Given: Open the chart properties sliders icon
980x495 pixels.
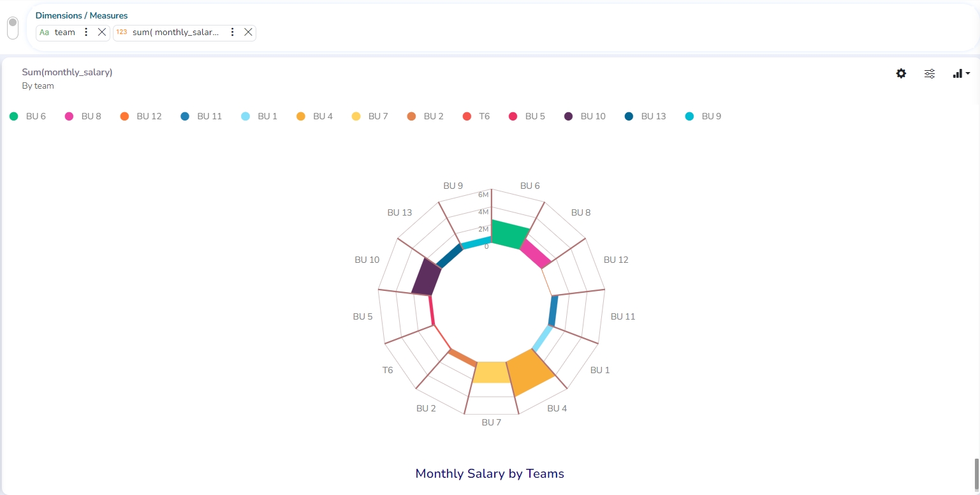Looking at the screenshot, I should click(x=930, y=73).
